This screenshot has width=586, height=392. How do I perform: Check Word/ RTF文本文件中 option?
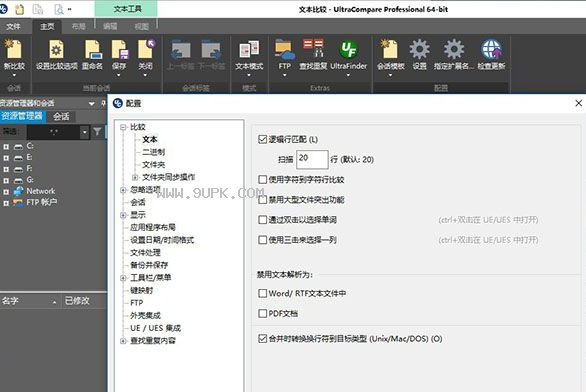[x=263, y=293]
